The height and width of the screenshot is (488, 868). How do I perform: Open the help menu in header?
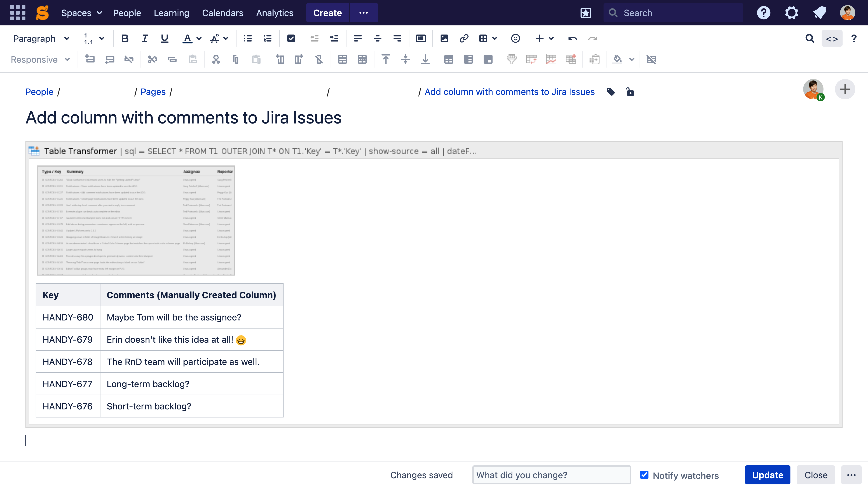(x=764, y=13)
